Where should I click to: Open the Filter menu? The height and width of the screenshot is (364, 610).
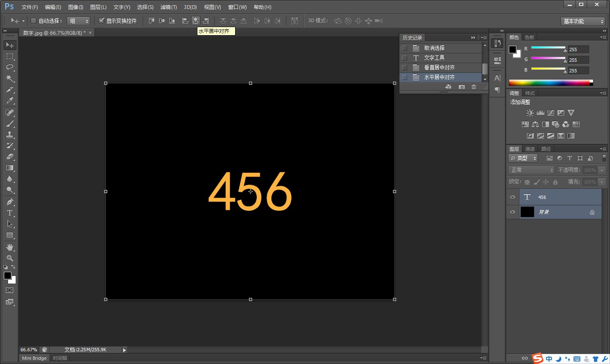click(x=168, y=7)
